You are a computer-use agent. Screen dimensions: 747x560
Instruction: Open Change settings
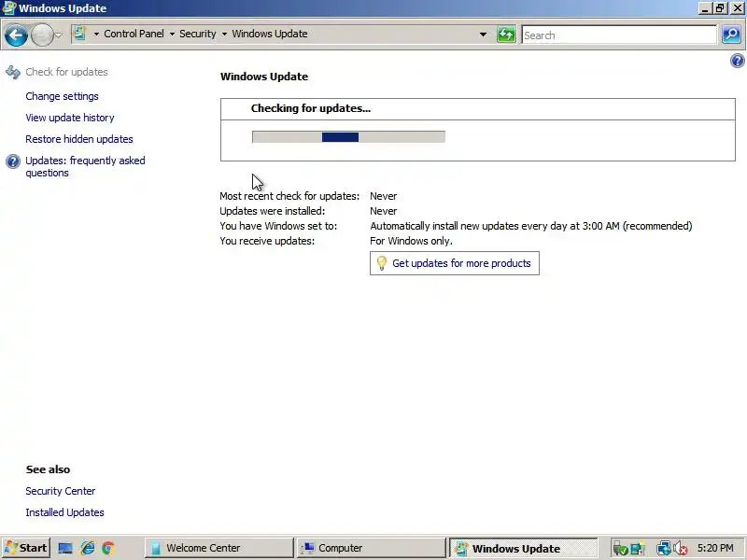click(x=62, y=96)
